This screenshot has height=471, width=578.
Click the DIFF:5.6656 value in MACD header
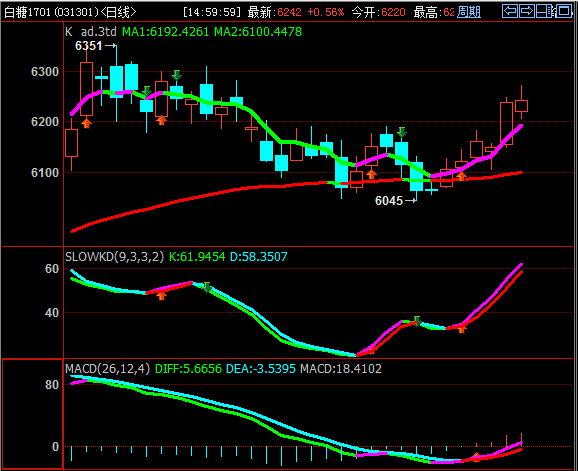click(188, 369)
